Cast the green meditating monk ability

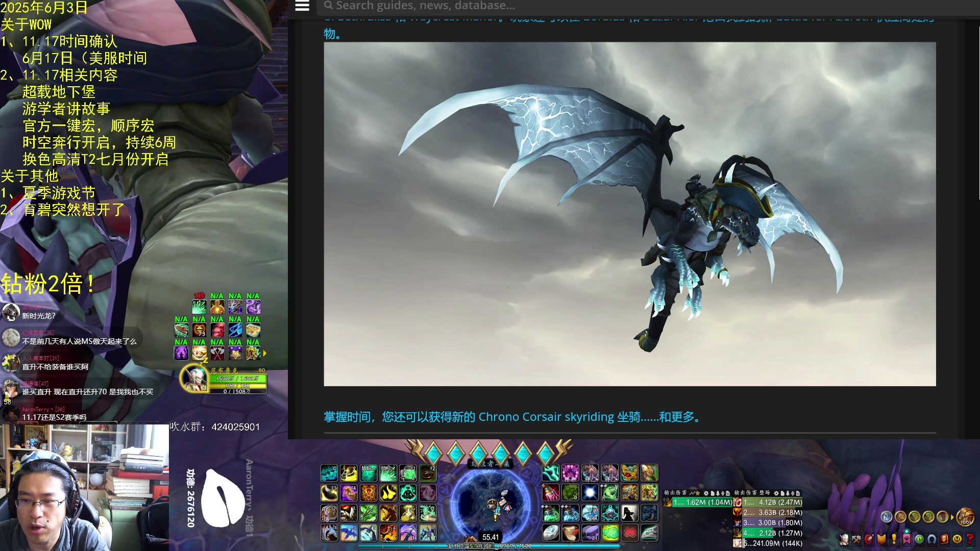pos(408,493)
